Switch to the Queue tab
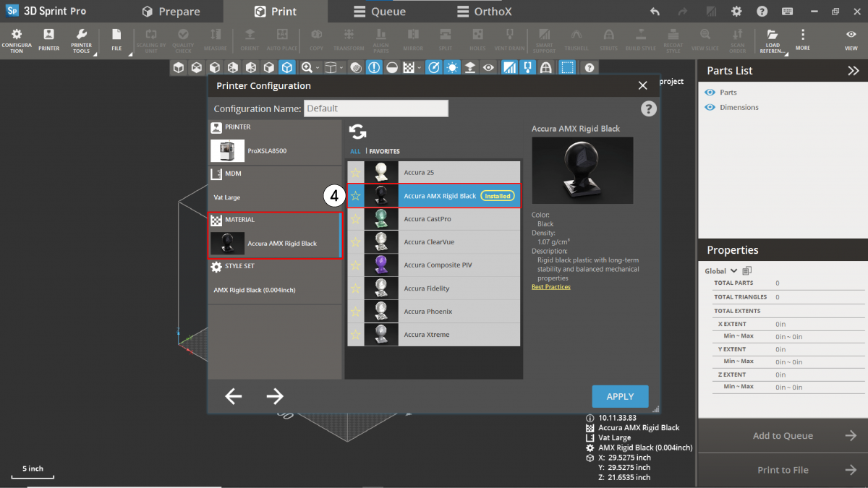 [x=380, y=12]
